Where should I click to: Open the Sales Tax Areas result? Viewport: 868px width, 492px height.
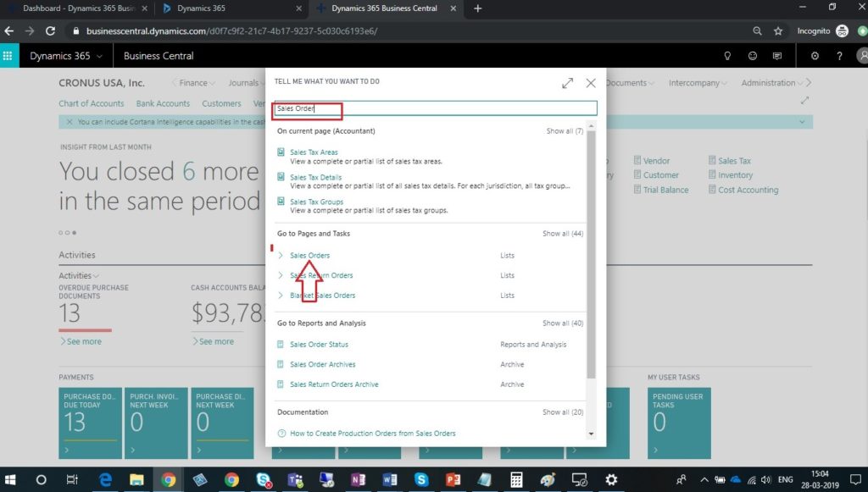pyautogui.click(x=314, y=152)
